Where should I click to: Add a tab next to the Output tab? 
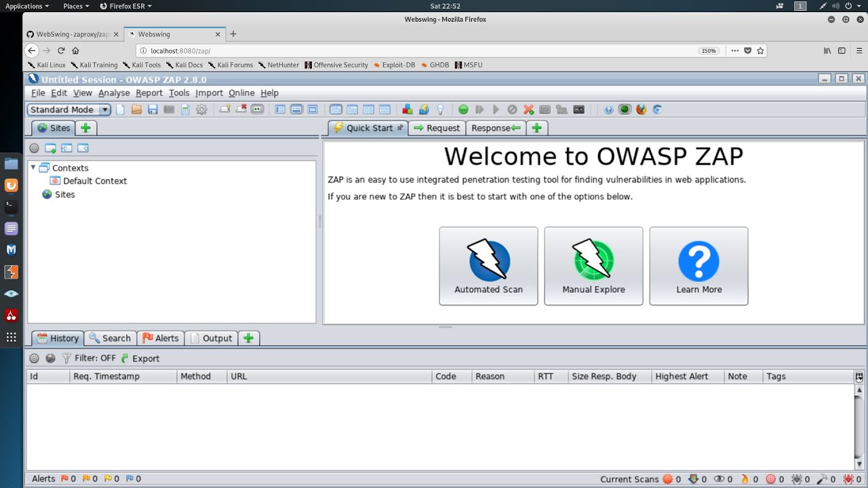coord(249,338)
